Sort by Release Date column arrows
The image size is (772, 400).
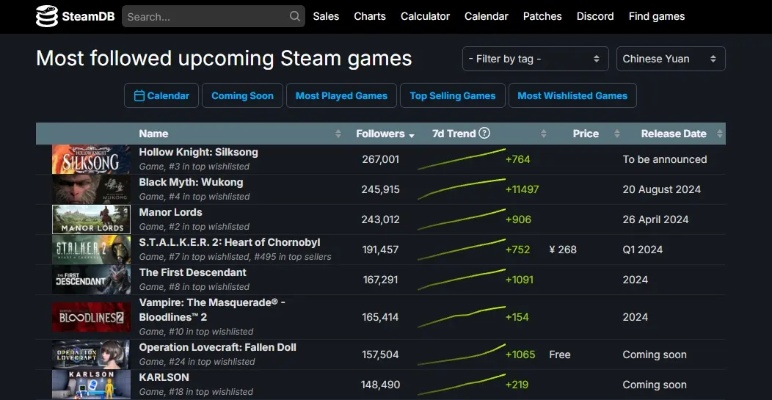pos(717,134)
